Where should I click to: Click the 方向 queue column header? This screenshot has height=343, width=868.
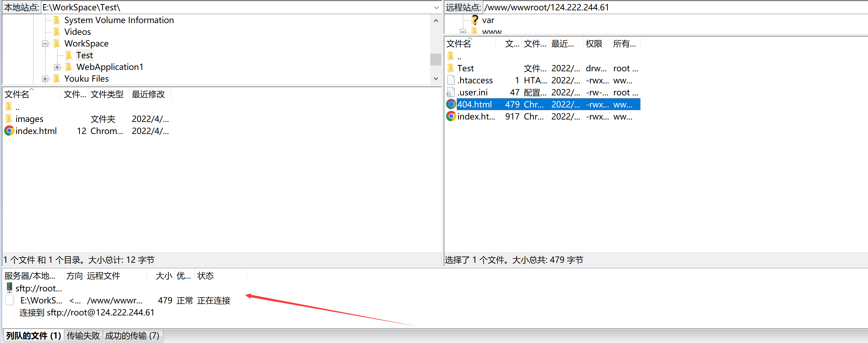[75, 276]
